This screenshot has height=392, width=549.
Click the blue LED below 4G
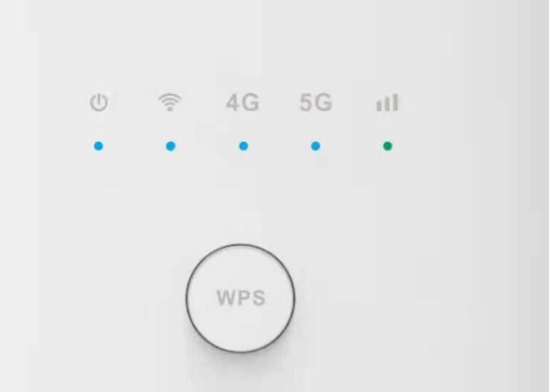coord(244,146)
